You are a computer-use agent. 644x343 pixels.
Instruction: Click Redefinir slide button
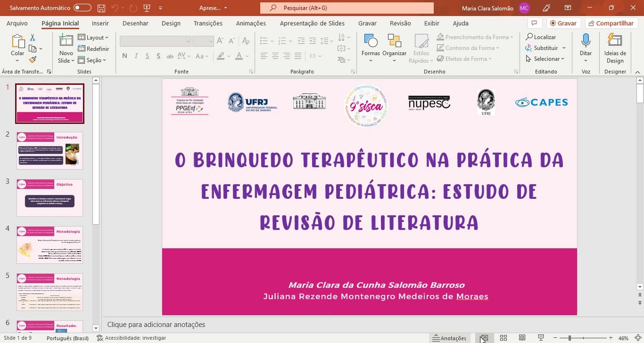(x=93, y=49)
